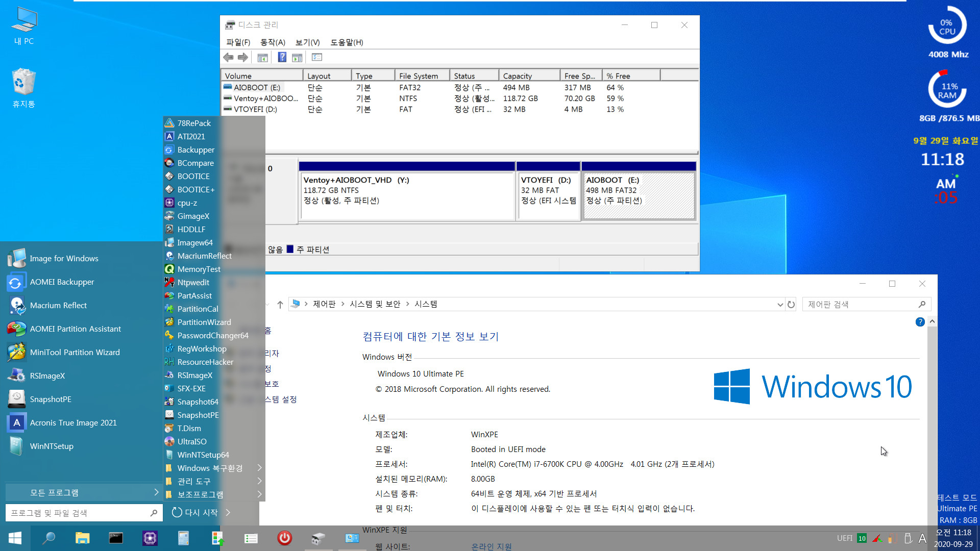
Task: Open WinNTSetup from pinned list
Action: pos(52,446)
